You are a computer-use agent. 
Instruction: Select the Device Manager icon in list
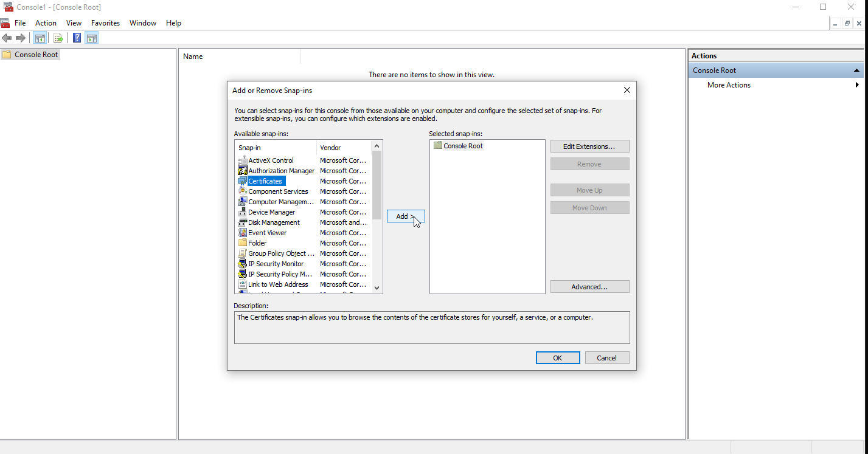tap(243, 212)
